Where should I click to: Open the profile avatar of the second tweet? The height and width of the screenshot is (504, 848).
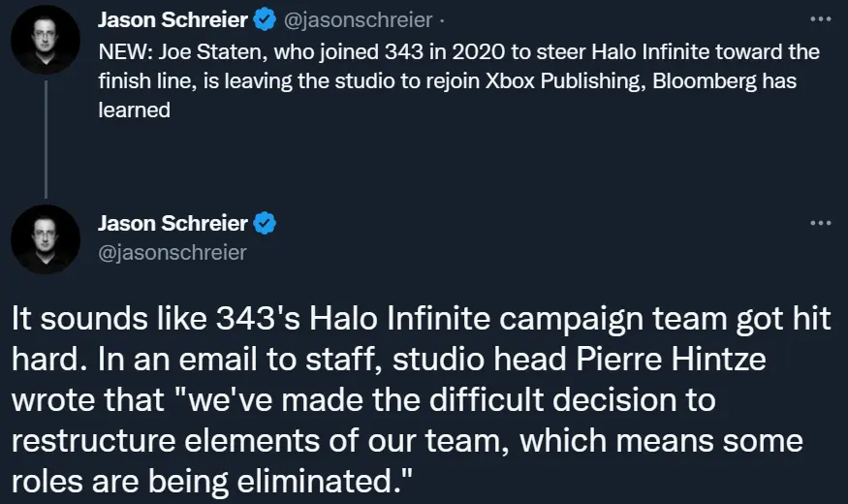point(45,239)
